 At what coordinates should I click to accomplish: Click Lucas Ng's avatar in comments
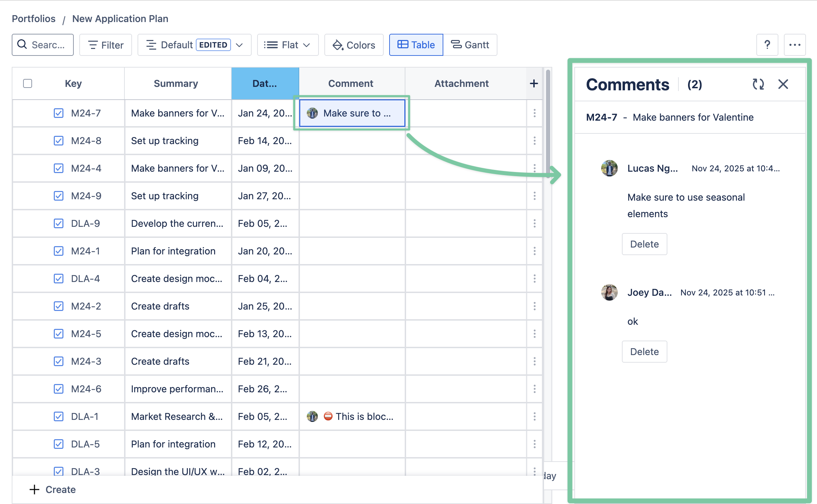pyautogui.click(x=609, y=168)
